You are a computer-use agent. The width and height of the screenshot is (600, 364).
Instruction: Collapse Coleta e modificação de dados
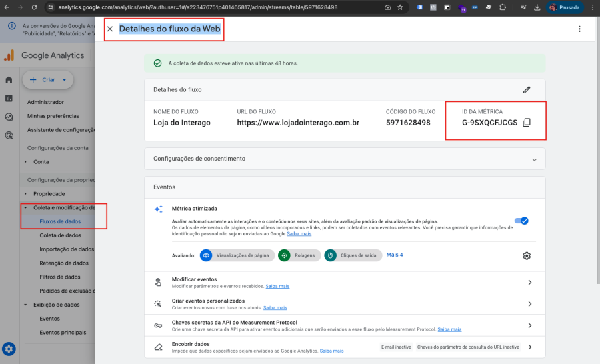(25, 208)
